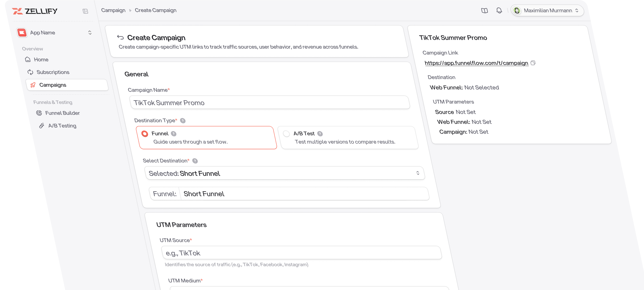The width and height of the screenshot is (644, 290).
Task: Click the UTM Source input field
Action: [x=301, y=253]
